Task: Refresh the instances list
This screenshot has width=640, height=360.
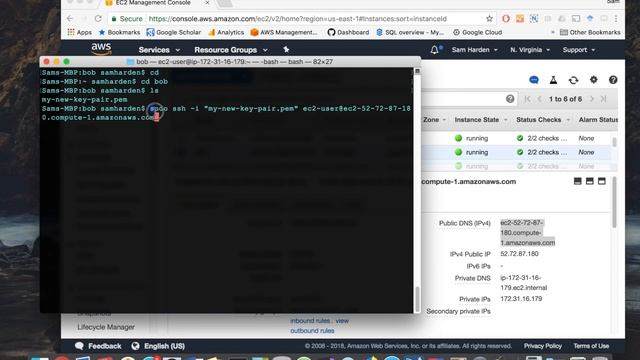Action: point(573,80)
